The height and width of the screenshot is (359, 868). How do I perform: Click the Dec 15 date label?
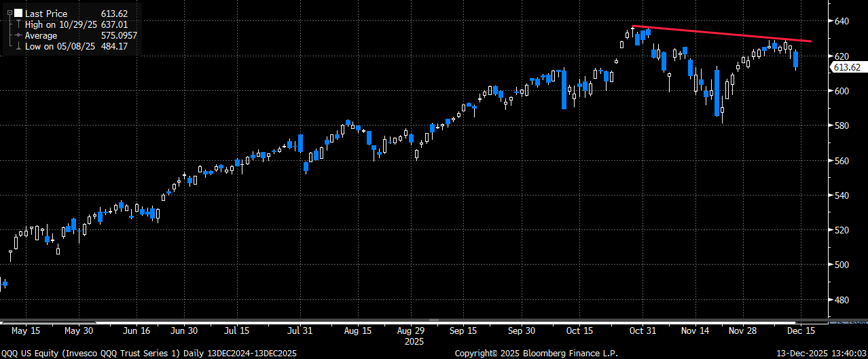(801, 331)
